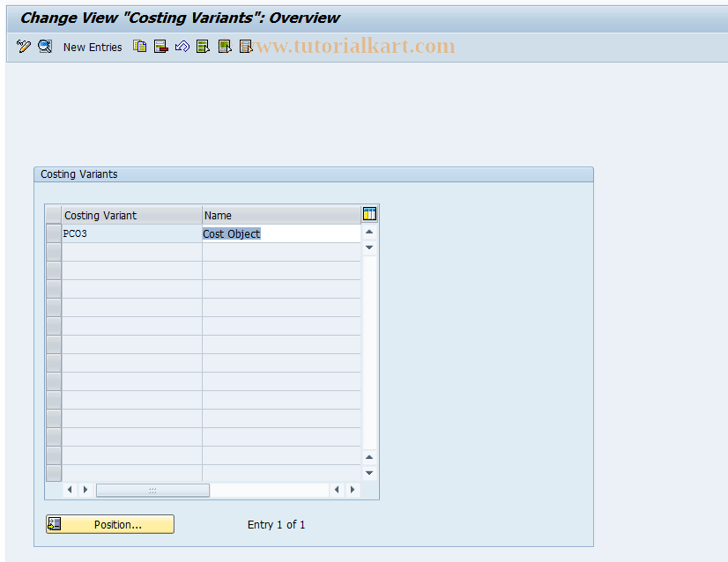Toggle between display and change mode

pyautogui.click(x=24, y=47)
